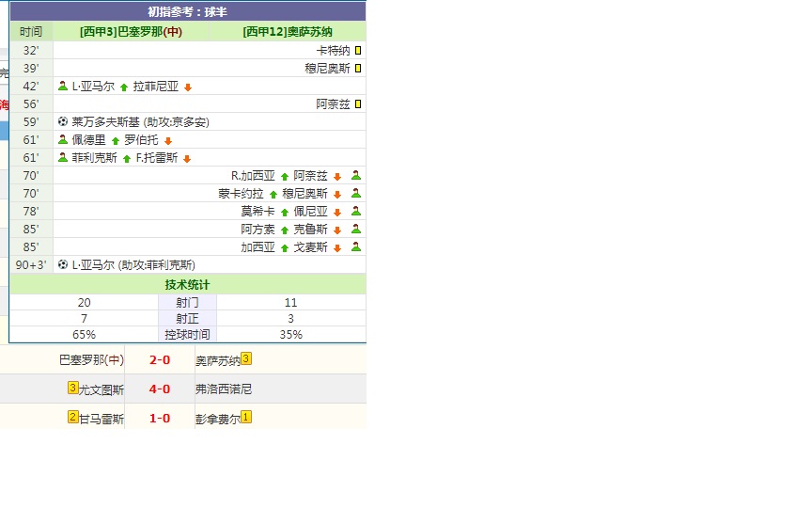Viewport: 812px width, 508px height.
Task: Click the 控球时间 statistic label
Action: [187, 334]
